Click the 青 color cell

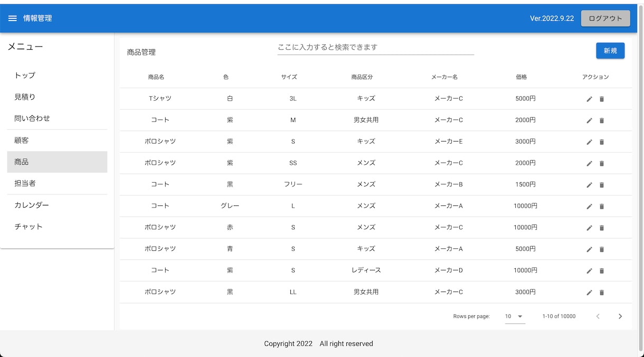(230, 249)
